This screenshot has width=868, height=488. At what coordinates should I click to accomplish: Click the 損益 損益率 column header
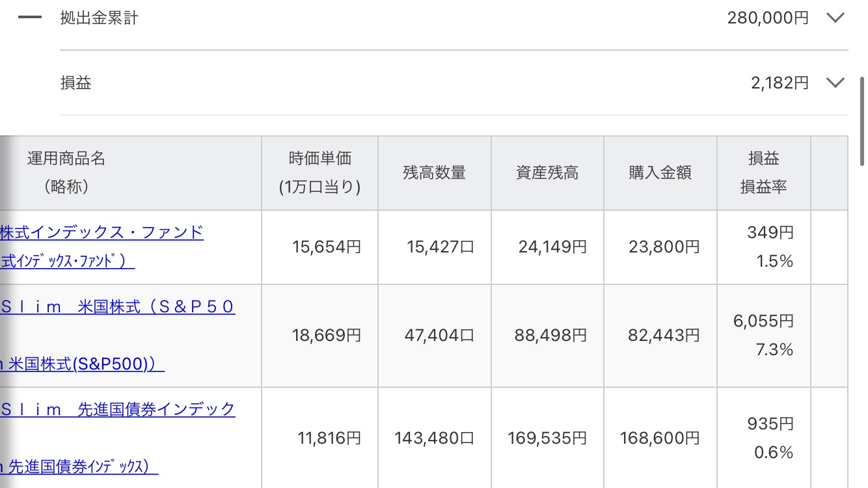[763, 172]
